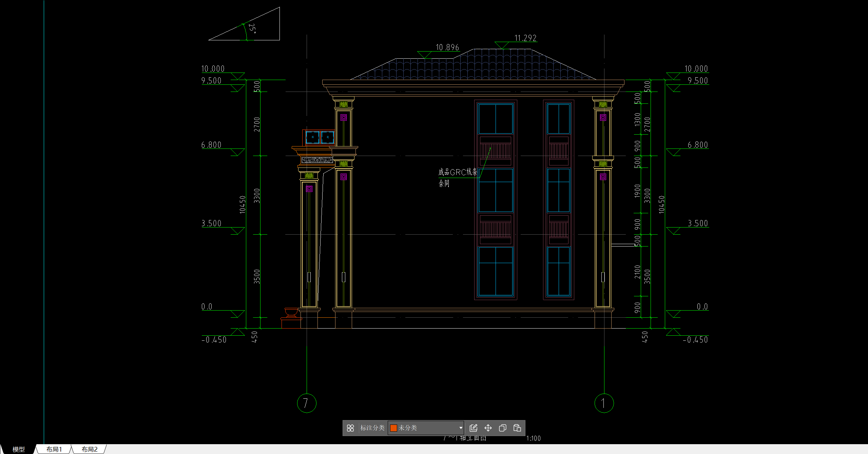868x454 pixels.
Task: Click the left 10450 overall dimension text
Action: pos(243,204)
